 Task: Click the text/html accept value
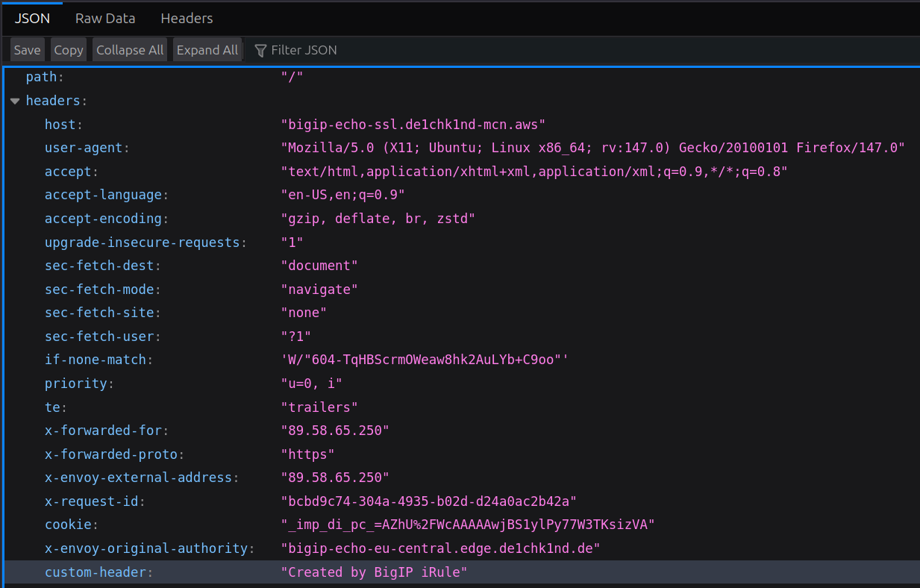pyautogui.click(x=534, y=172)
